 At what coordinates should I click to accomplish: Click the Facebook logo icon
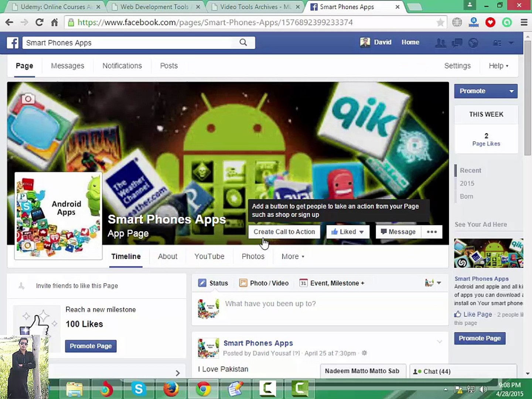13,43
